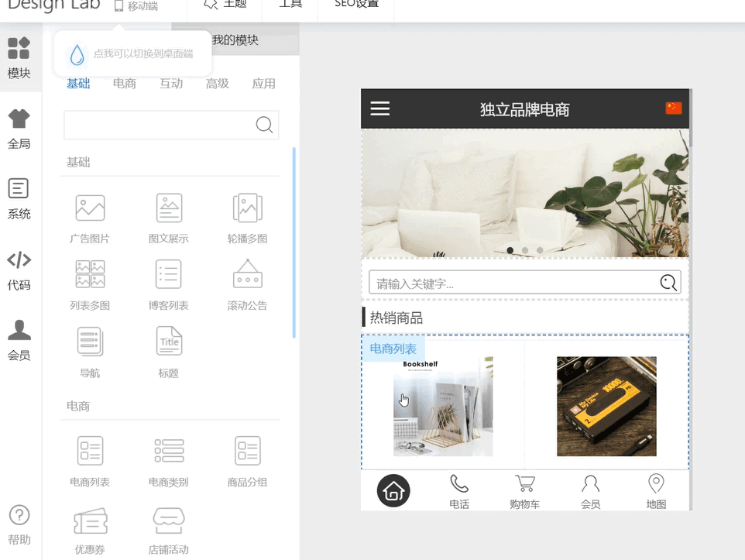Open the 会员 member sidebar section
Screen dimensions: 745x560
pyautogui.click(x=19, y=340)
